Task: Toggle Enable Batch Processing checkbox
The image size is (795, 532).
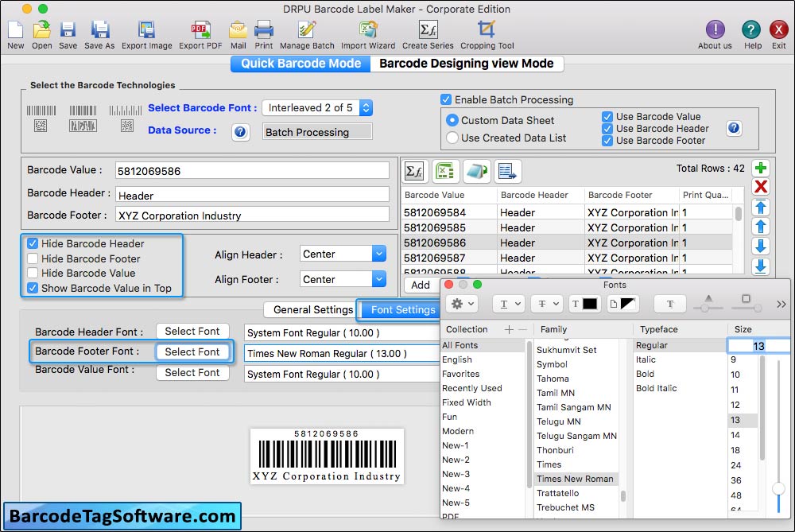Action: coord(446,99)
